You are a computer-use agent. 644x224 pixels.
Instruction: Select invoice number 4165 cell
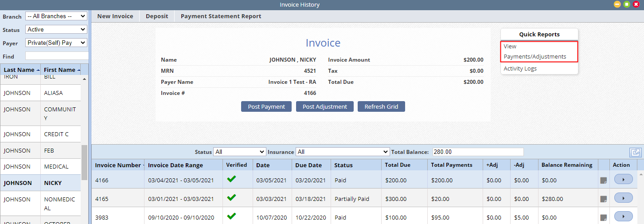tap(118, 199)
